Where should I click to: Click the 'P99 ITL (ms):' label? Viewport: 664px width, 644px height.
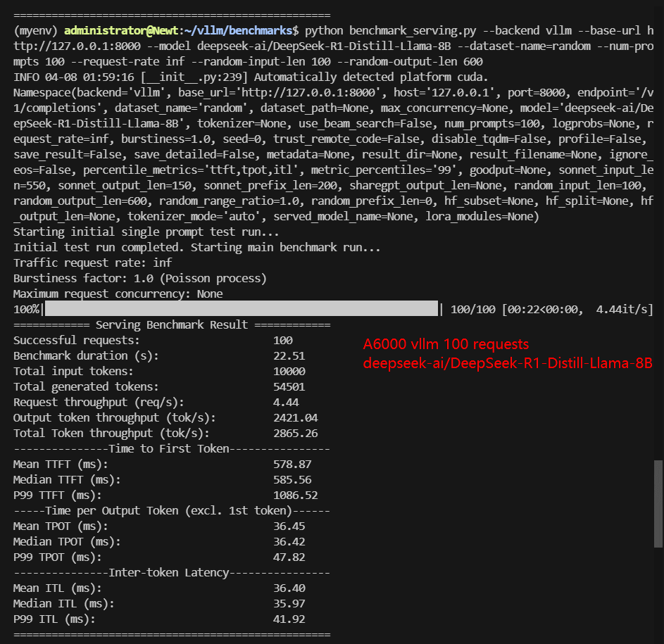[54, 619]
